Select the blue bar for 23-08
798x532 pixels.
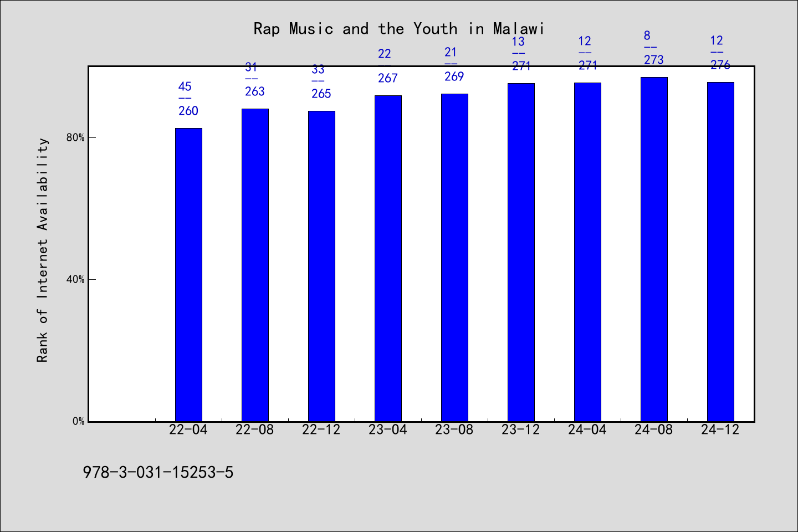454,258
